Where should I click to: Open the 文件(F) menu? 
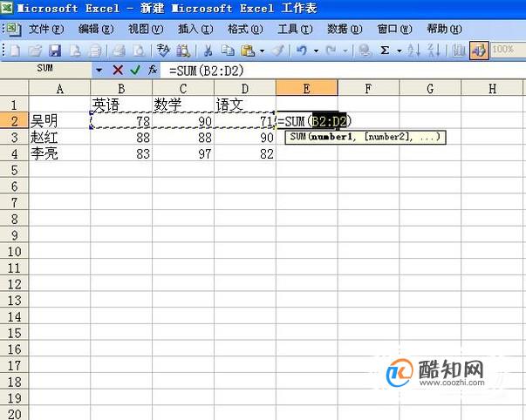[46, 29]
